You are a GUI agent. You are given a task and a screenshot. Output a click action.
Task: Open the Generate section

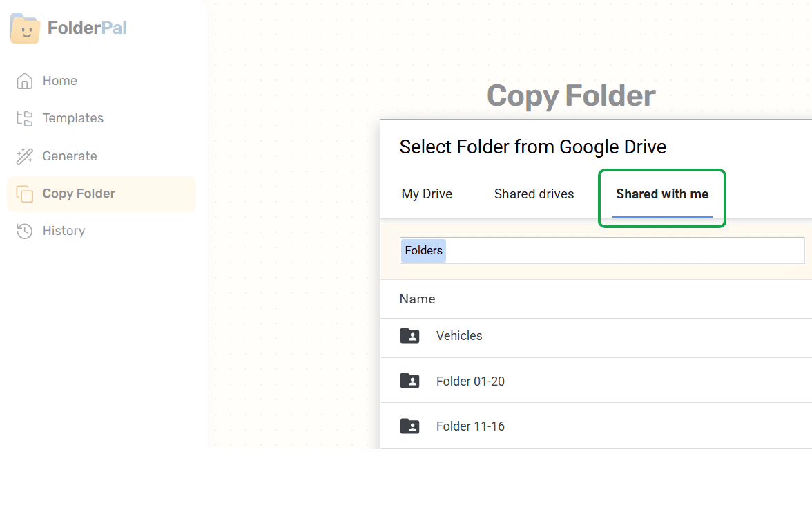pyautogui.click(x=70, y=156)
